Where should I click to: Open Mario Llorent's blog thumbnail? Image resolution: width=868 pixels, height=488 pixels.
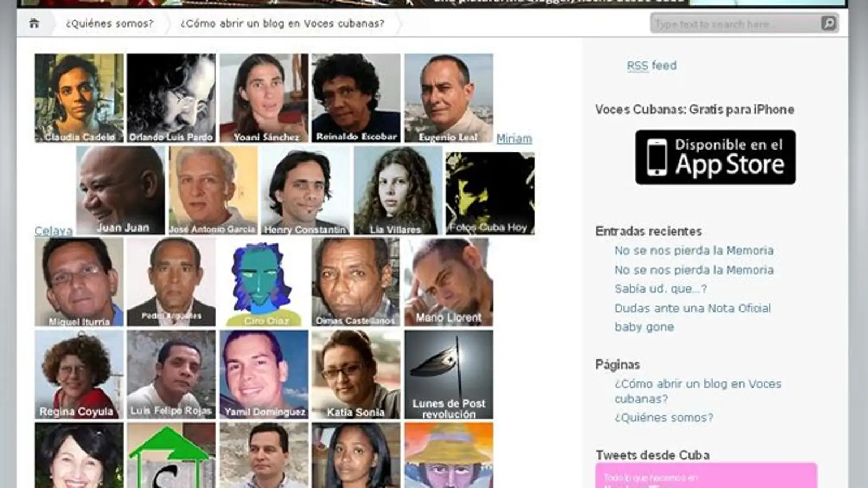449,282
